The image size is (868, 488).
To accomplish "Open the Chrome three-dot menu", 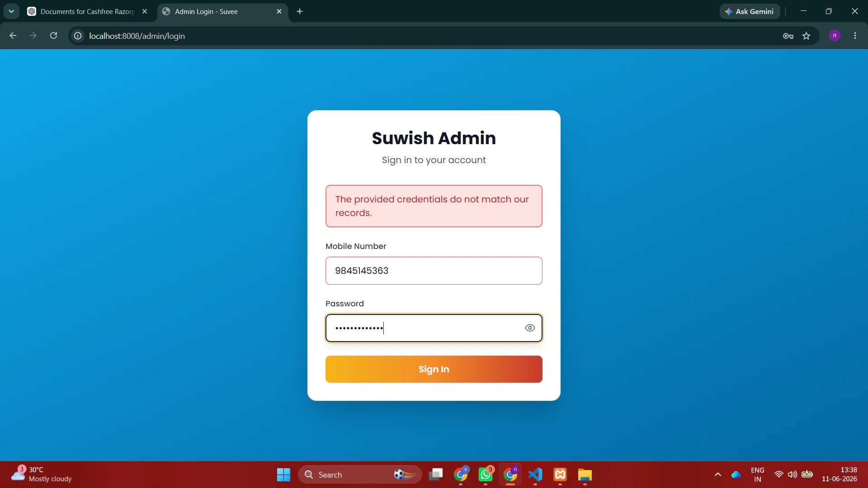I will point(855,36).
